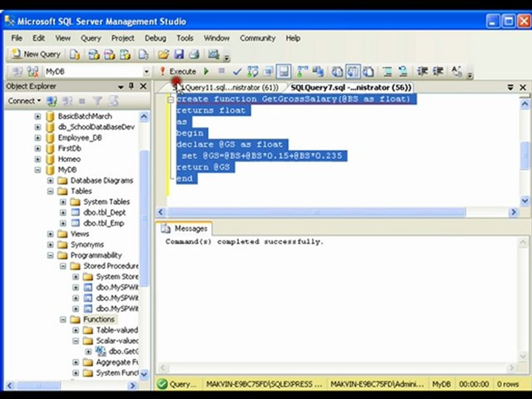The width and height of the screenshot is (532, 399).
Task: Click the Save disk icon
Action: click(x=179, y=55)
